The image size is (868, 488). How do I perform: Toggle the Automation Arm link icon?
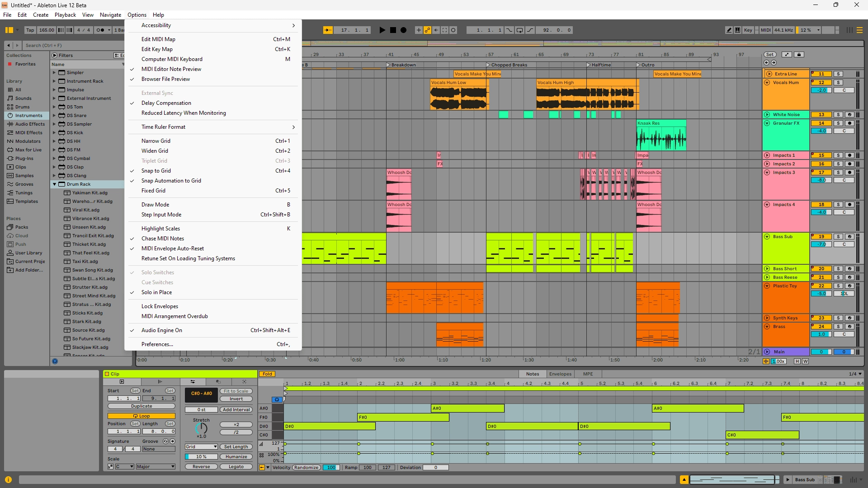pos(427,30)
